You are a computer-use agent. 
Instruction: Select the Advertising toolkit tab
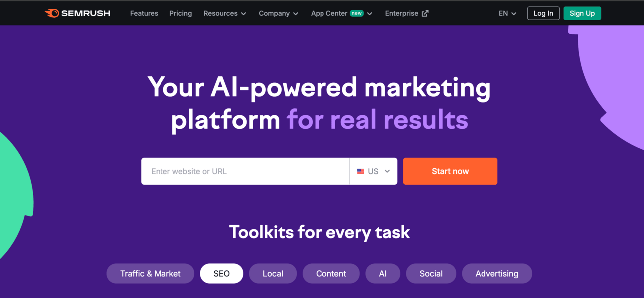(x=497, y=274)
